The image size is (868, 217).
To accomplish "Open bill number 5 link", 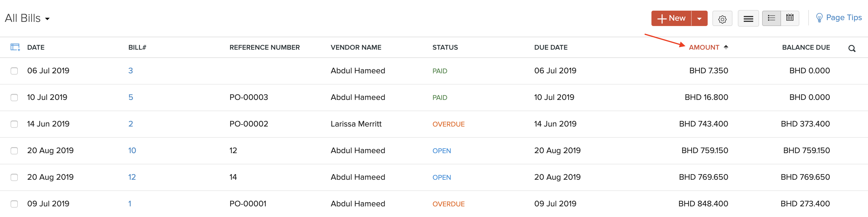I will (131, 97).
